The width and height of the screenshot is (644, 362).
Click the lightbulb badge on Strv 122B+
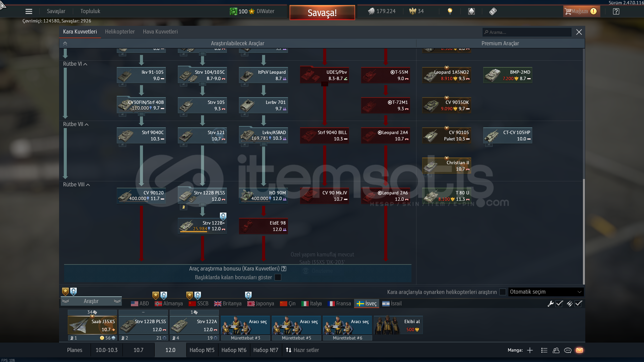(223, 216)
